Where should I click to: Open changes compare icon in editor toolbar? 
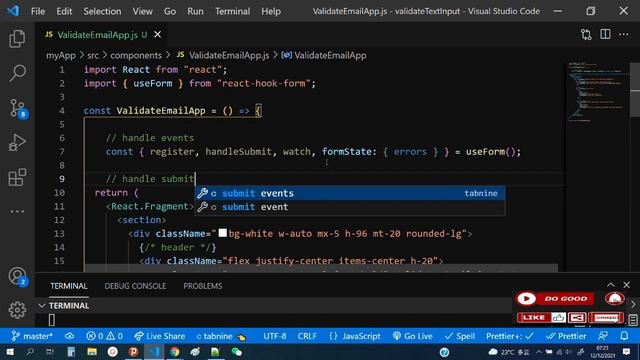pos(586,35)
